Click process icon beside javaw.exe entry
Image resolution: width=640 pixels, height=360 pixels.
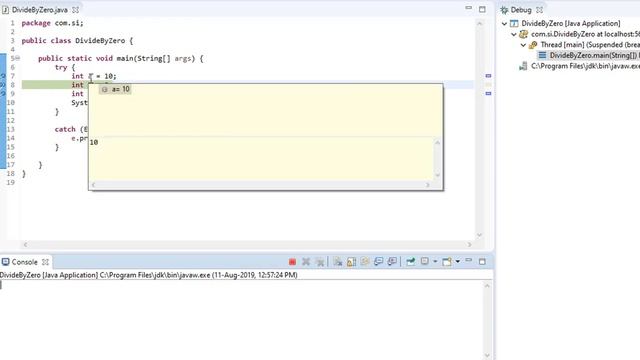(523, 66)
